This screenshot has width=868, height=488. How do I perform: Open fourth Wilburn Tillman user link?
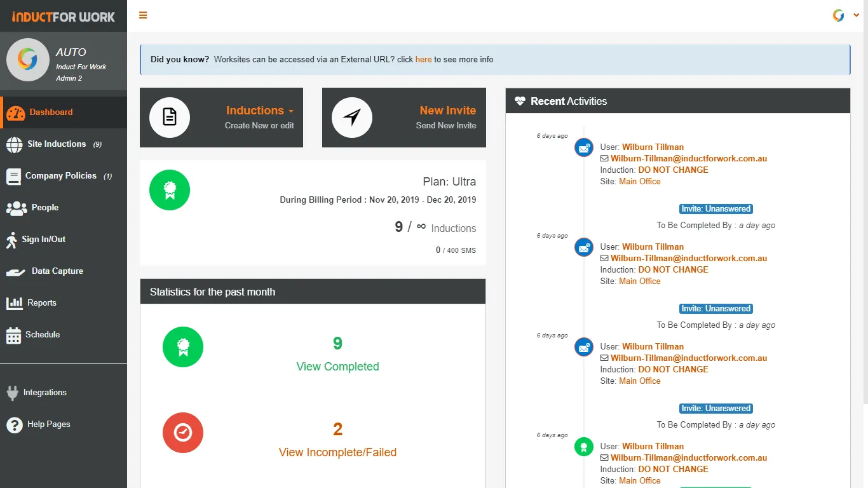pyautogui.click(x=653, y=447)
